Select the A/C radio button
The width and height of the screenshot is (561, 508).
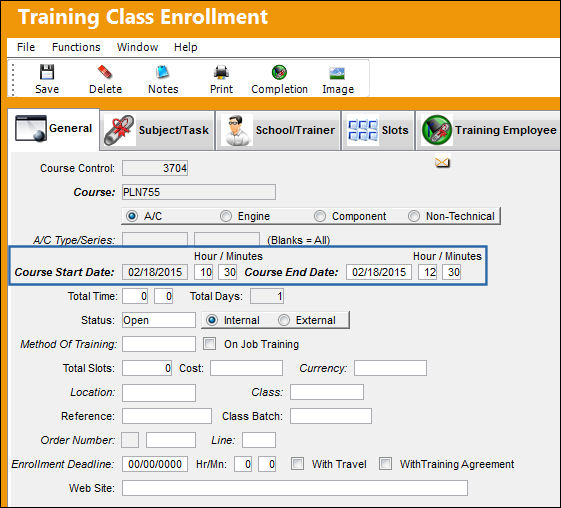tap(132, 216)
